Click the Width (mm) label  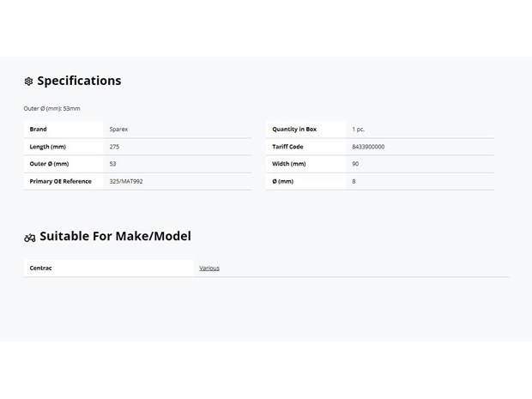click(x=289, y=164)
